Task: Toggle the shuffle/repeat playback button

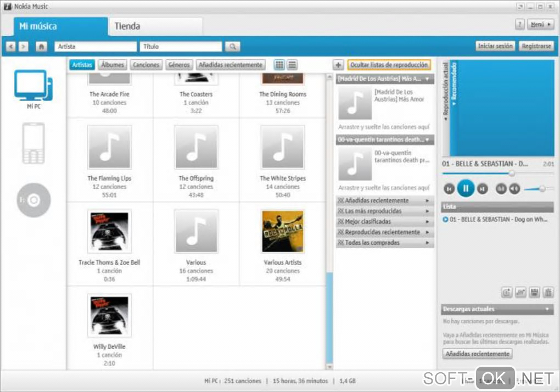Action: tap(501, 188)
